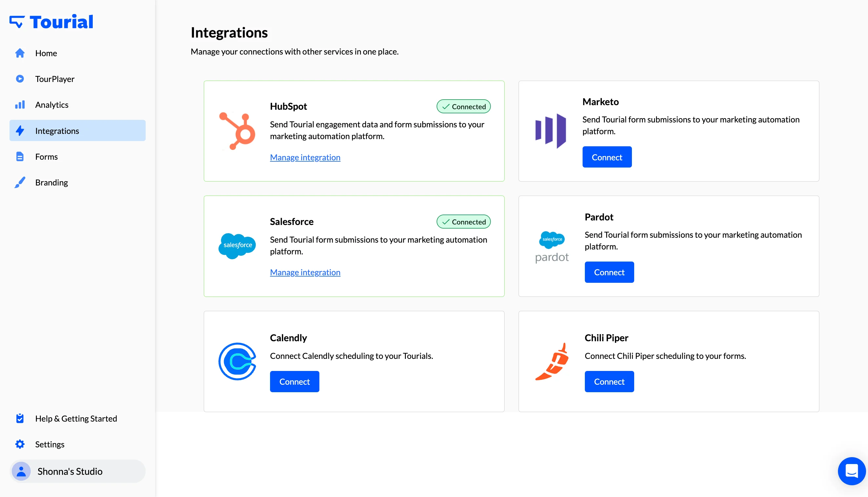
Task: Click the Home house icon
Action: (x=20, y=53)
